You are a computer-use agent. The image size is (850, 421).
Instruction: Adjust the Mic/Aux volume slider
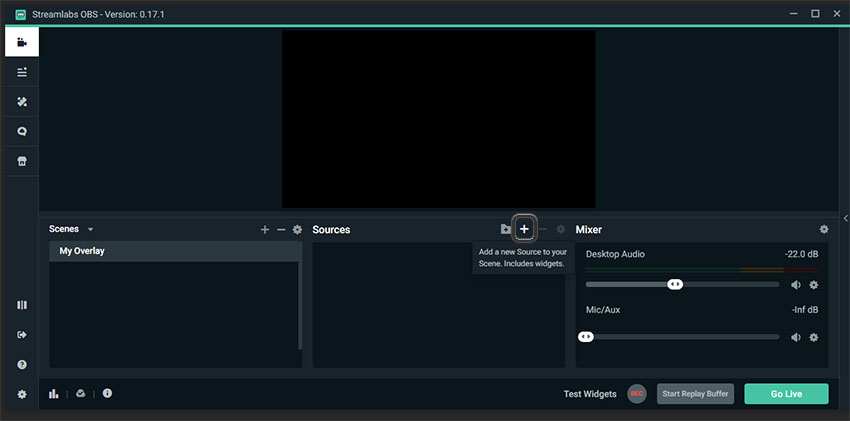(x=585, y=337)
